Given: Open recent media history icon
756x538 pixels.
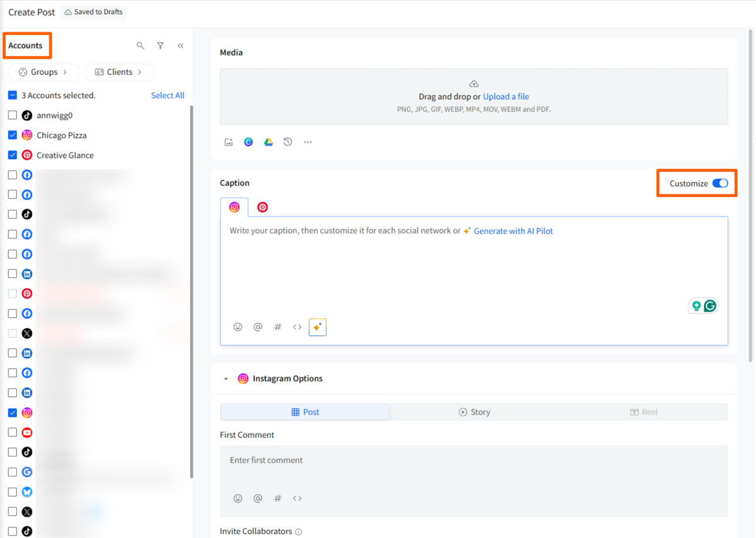Looking at the screenshot, I should coord(288,142).
